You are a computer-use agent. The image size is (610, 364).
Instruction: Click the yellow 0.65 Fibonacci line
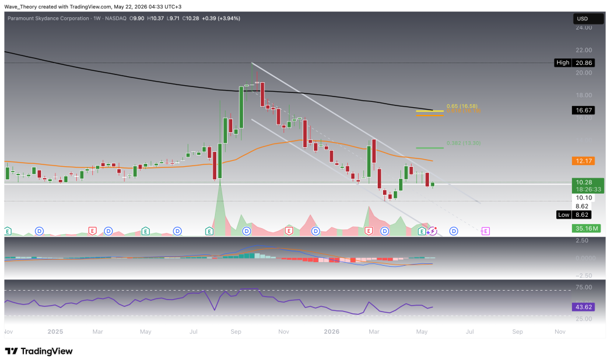point(430,111)
